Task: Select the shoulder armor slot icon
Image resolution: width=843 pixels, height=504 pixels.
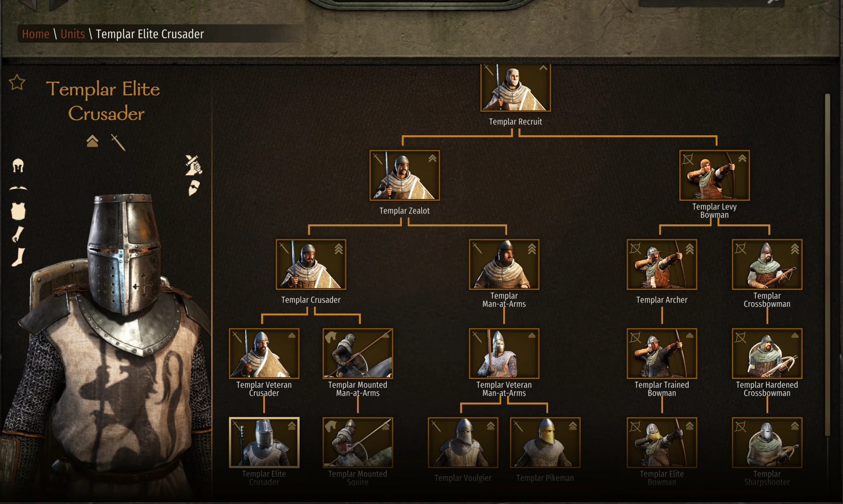Action: [18, 188]
